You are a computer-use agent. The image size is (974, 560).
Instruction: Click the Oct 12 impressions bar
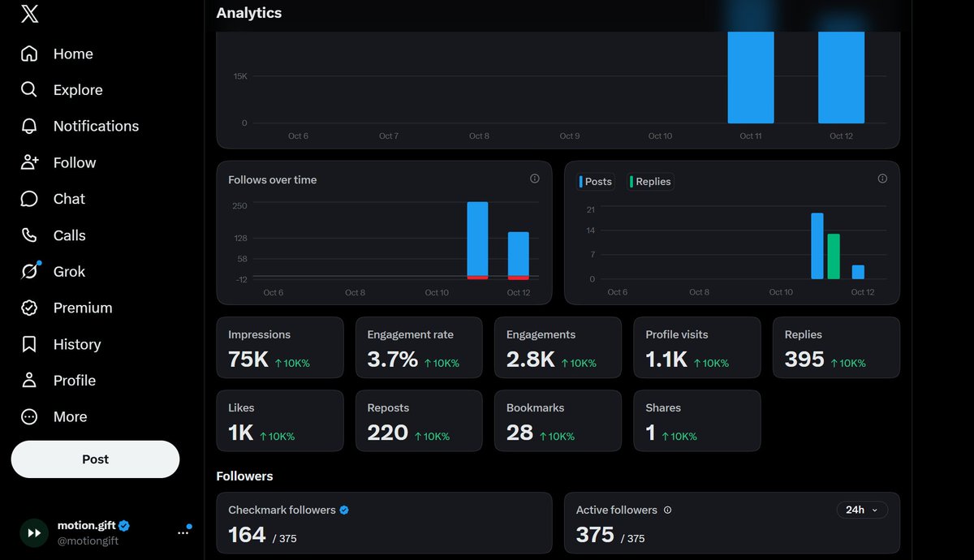(841, 77)
